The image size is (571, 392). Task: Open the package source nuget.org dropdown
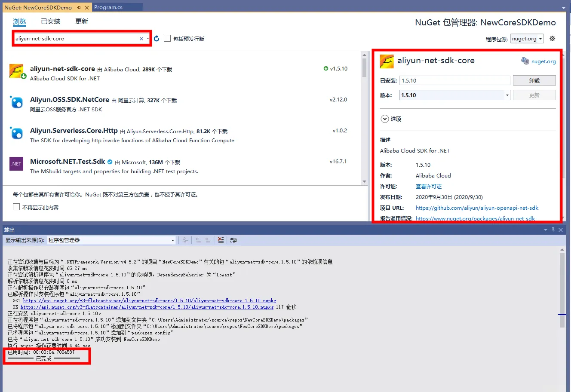tap(527, 39)
